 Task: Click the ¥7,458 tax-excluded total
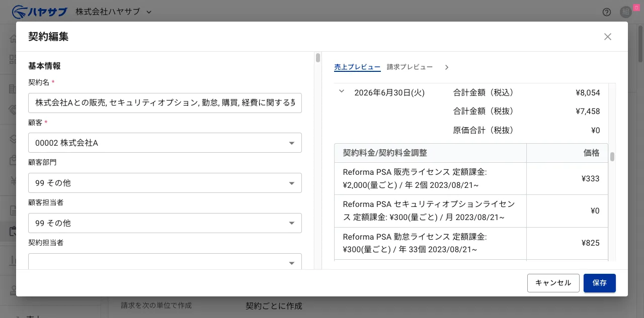(588, 112)
